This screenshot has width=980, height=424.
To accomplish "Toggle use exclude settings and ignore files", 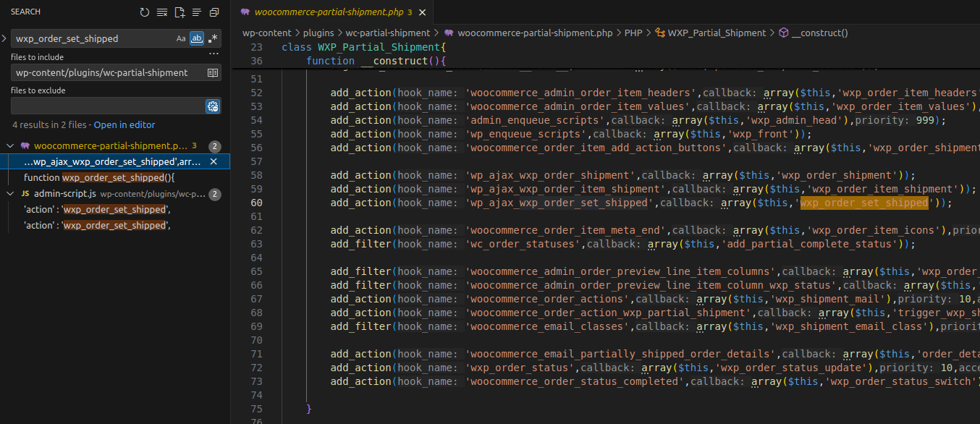I will [213, 106].
